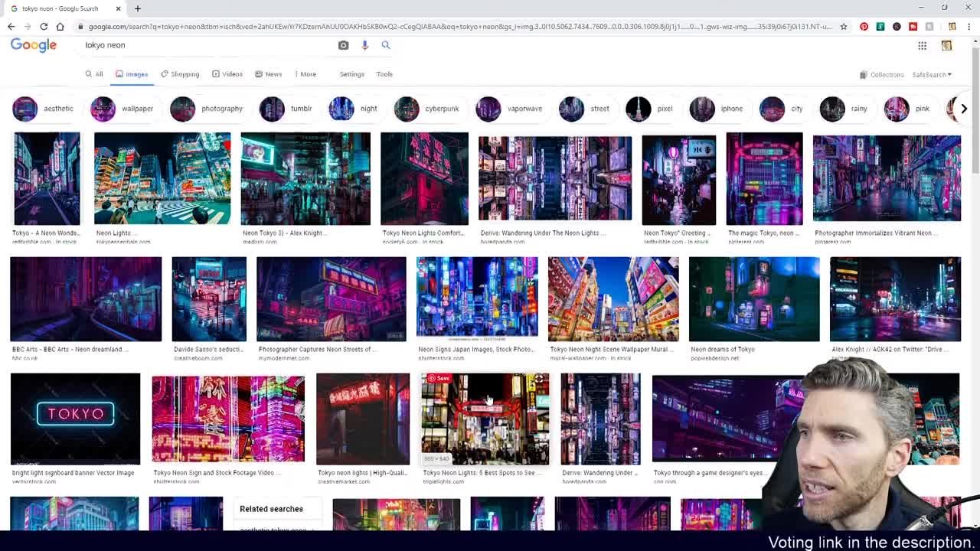This screenshot has width=980, height=551.
Task: Reload the page with the refresh button
Action: pyautogui.click(x=44, y=27)
